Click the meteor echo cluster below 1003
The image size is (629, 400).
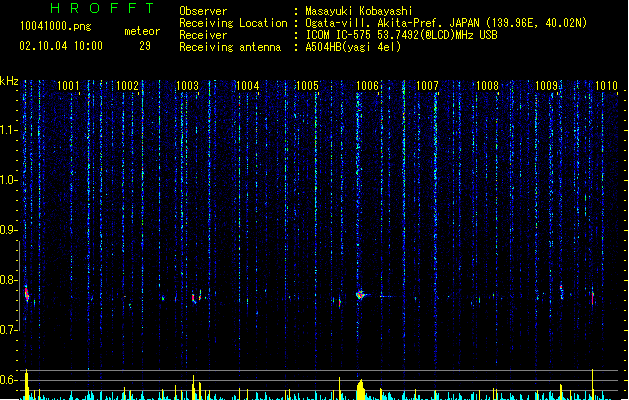196,297
